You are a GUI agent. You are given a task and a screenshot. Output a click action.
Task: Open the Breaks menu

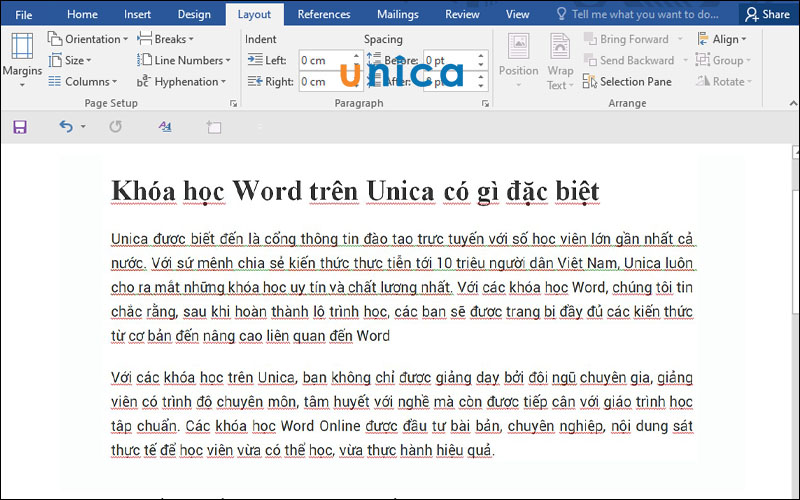pos(166,39)
